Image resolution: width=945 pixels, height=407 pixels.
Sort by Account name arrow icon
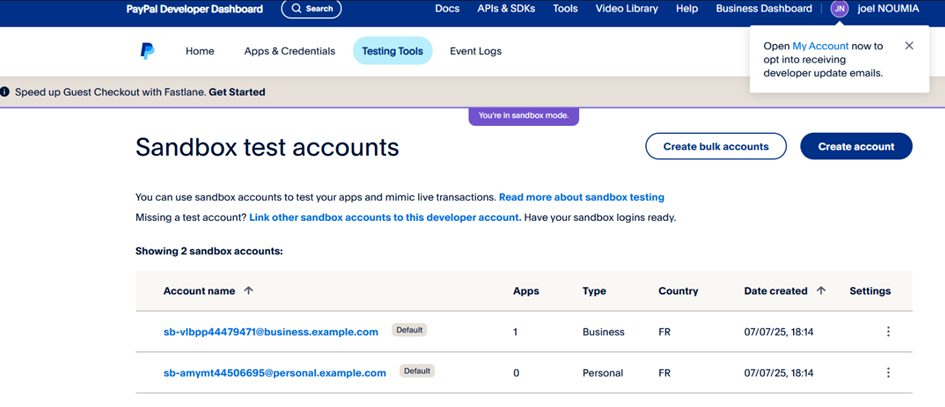coord(248,291)
